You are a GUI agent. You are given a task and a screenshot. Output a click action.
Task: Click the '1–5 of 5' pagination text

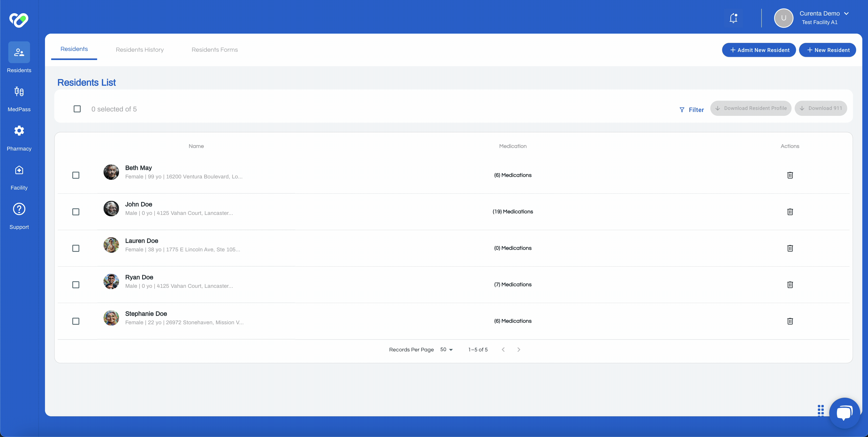478,349
